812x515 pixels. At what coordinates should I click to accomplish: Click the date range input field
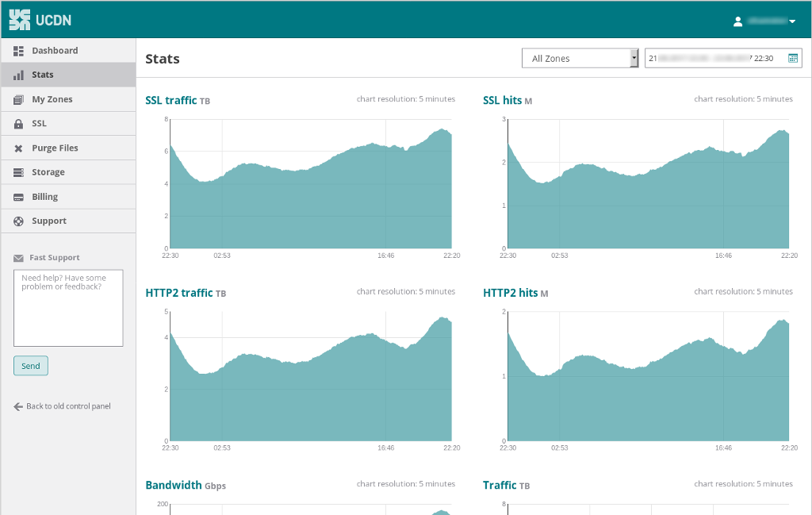click(714, 59)
